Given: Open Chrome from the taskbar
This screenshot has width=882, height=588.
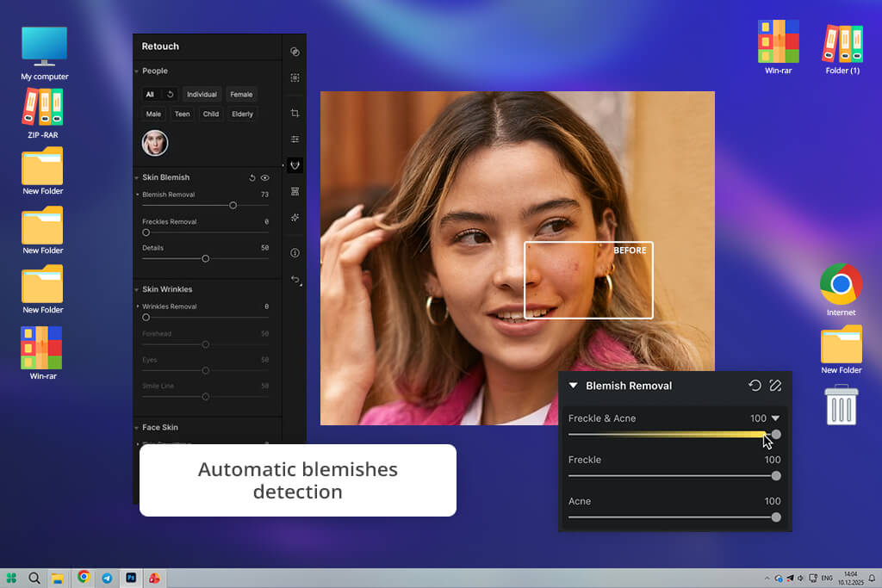Looking at the screenshot, I should (84, 578).
